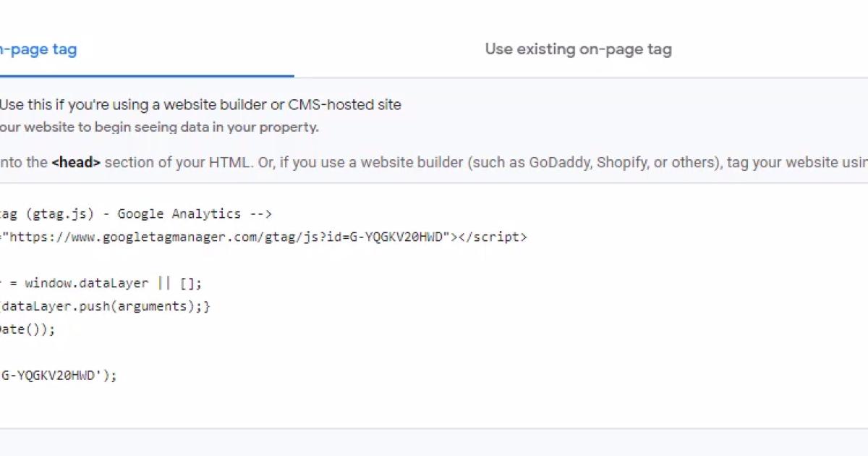Click the window.dataLayer code line

[101, 283]
